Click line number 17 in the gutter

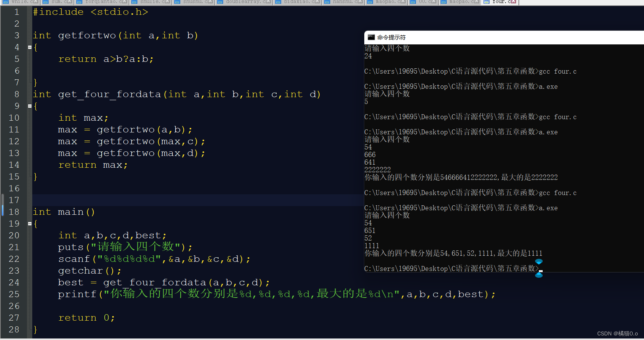point(14,200)
